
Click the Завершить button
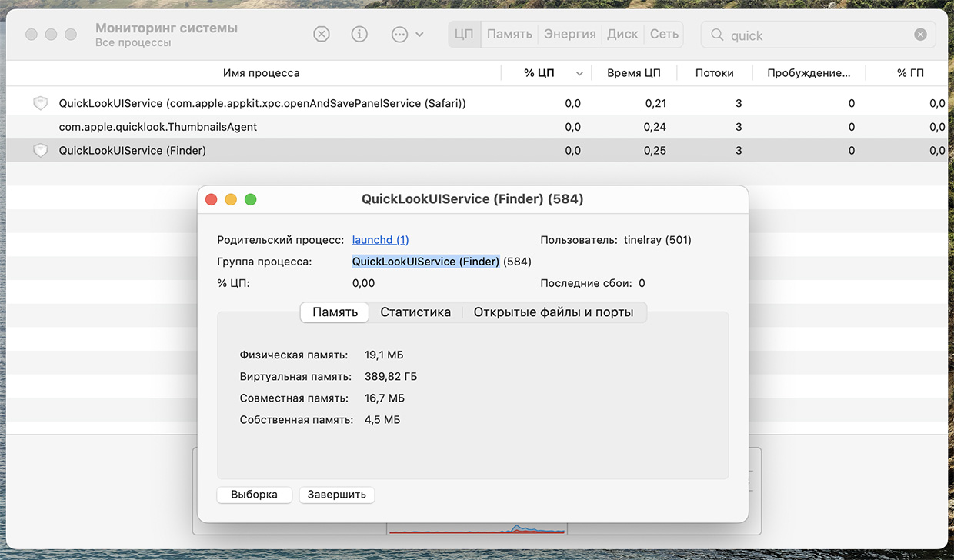[337, 495]
